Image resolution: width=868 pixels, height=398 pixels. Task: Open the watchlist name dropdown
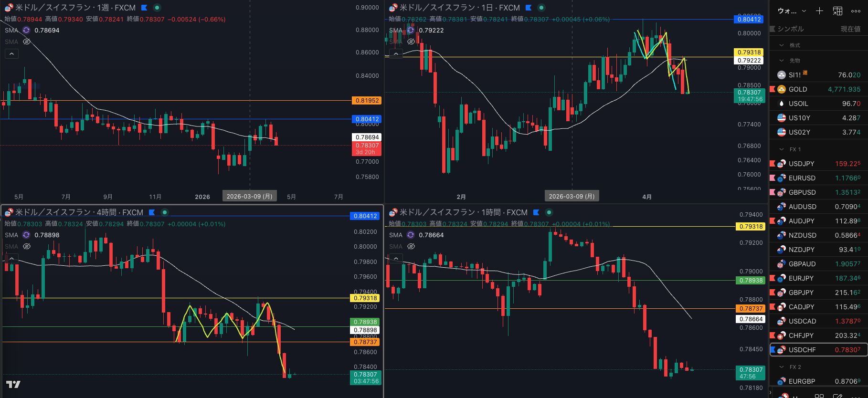792,11
